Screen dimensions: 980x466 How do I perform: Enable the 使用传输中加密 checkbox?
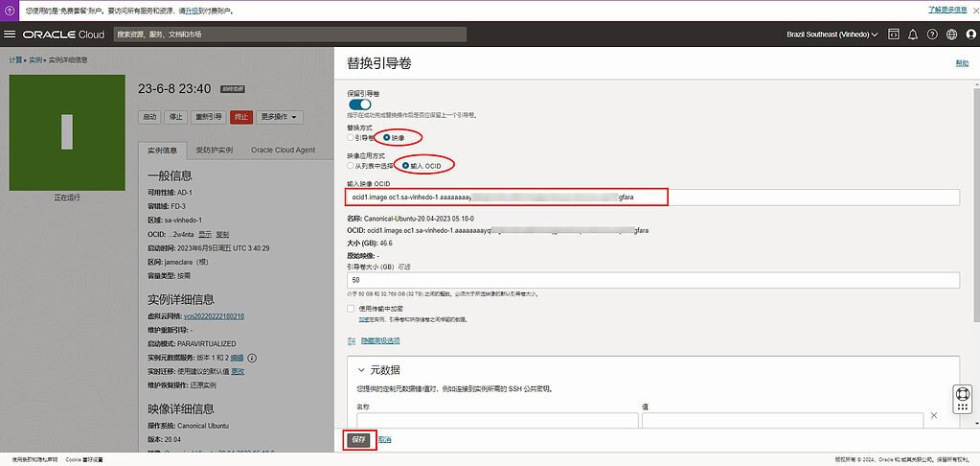tap(352, 309)
